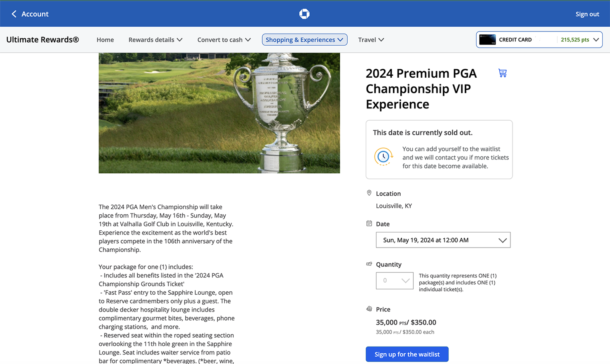The image size is (610, 364).
Task: Open the points balance card dropdown
Action: pyautogui.click(x=596, y=39)
